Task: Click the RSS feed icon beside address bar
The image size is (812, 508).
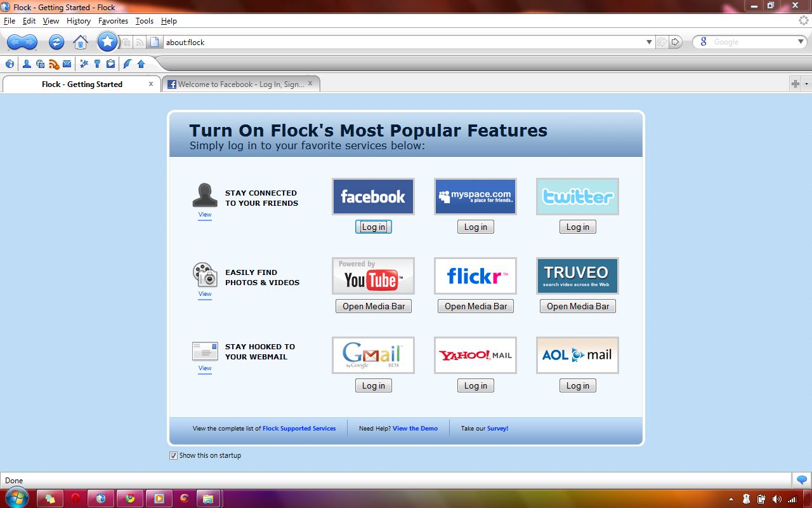Action: pos(140,43)
